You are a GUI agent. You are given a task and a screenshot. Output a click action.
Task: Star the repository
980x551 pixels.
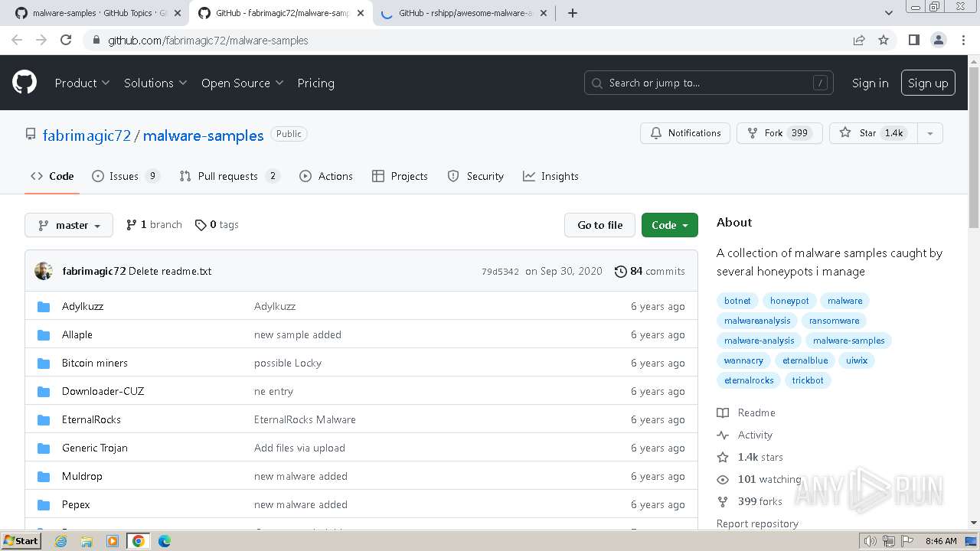[873, 133]
